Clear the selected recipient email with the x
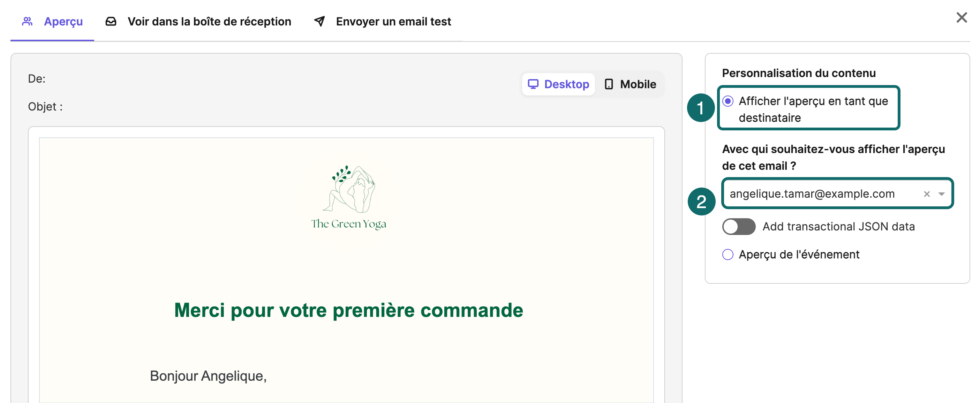Image resolution: width=980 pixels, height=403 pixels. click(x=927, y=194)
